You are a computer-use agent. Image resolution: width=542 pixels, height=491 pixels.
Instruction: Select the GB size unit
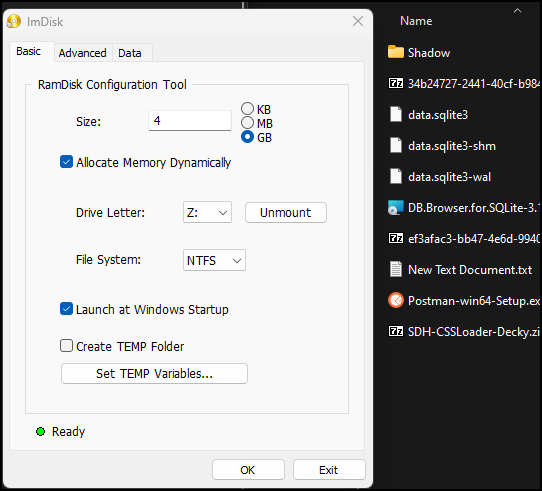pos(247,137)
